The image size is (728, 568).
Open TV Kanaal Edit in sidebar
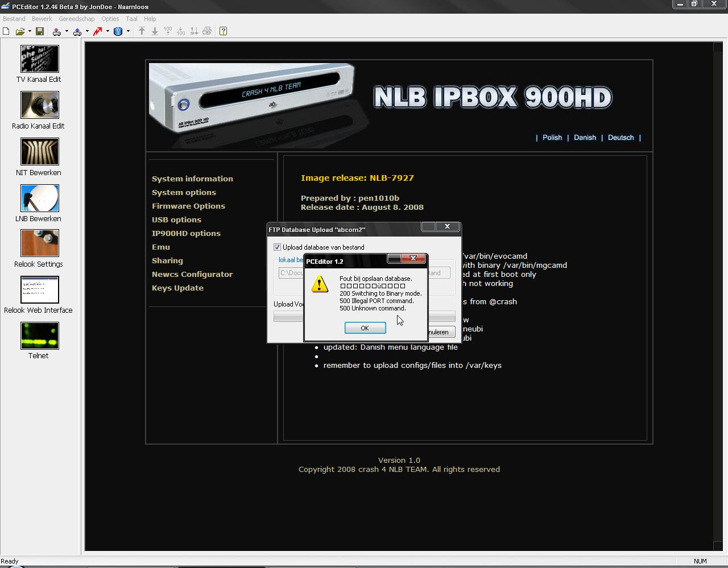pos(39,64)
